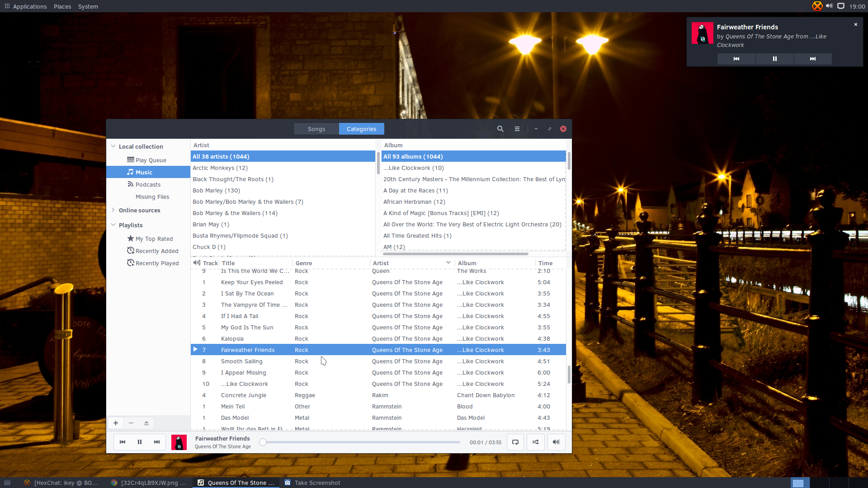
Task: Remove playlist with minus button
Action: pyautogui.click(x=131, y=423)
